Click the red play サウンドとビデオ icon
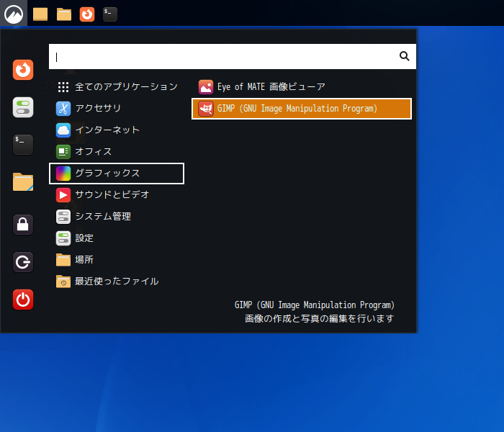 63,195
